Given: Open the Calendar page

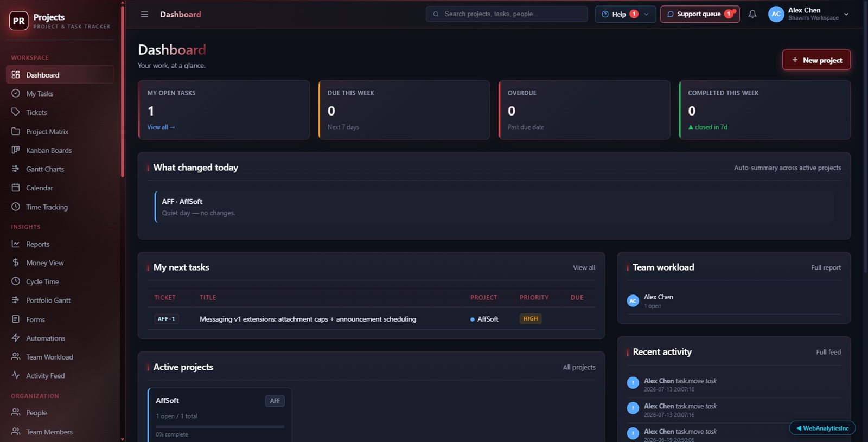Looking at the screenshot, I should [x=60, y=188].
